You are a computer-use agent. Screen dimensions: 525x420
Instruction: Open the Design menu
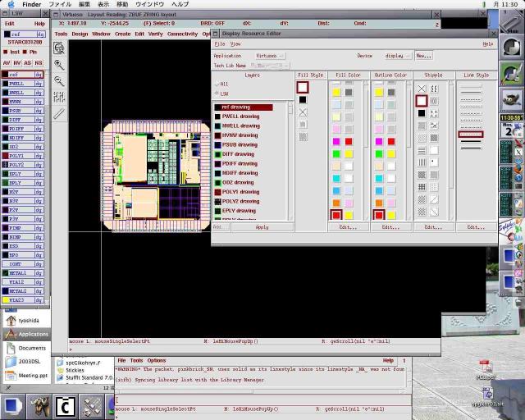[x=80, y=34]
